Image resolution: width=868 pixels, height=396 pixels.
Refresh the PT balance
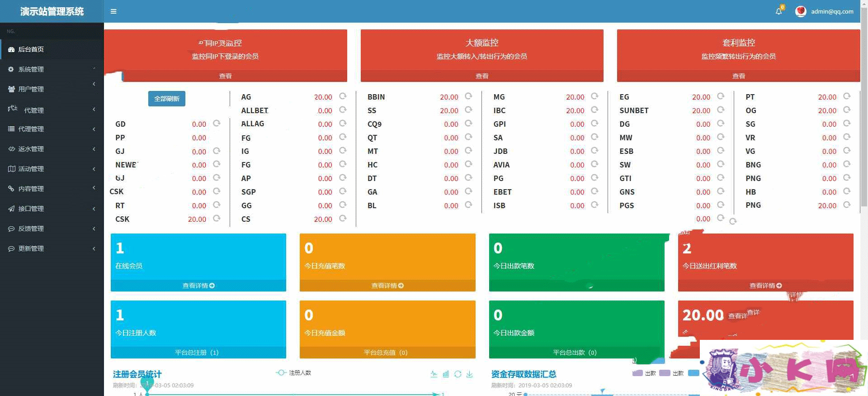(847, 96)
